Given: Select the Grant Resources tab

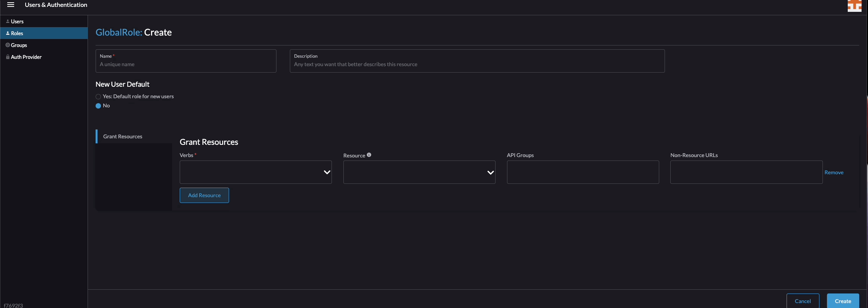Looking at the screenshot, I should pos(134,136).
